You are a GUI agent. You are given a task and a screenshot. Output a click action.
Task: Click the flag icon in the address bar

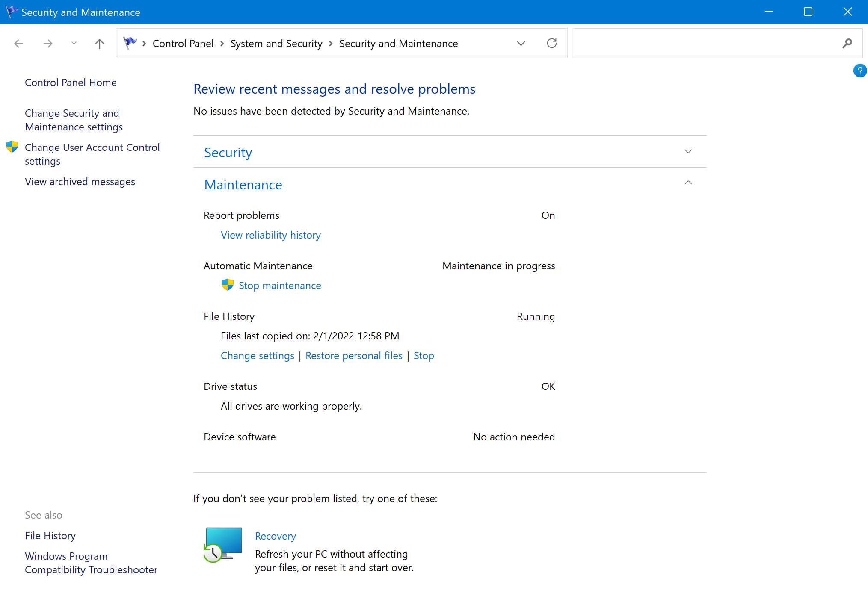[130, 43]
